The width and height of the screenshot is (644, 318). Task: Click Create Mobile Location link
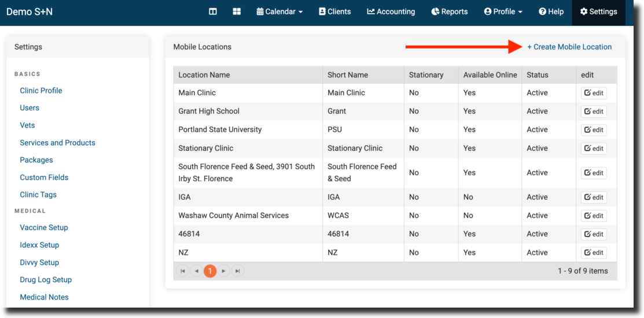(569, 47)
